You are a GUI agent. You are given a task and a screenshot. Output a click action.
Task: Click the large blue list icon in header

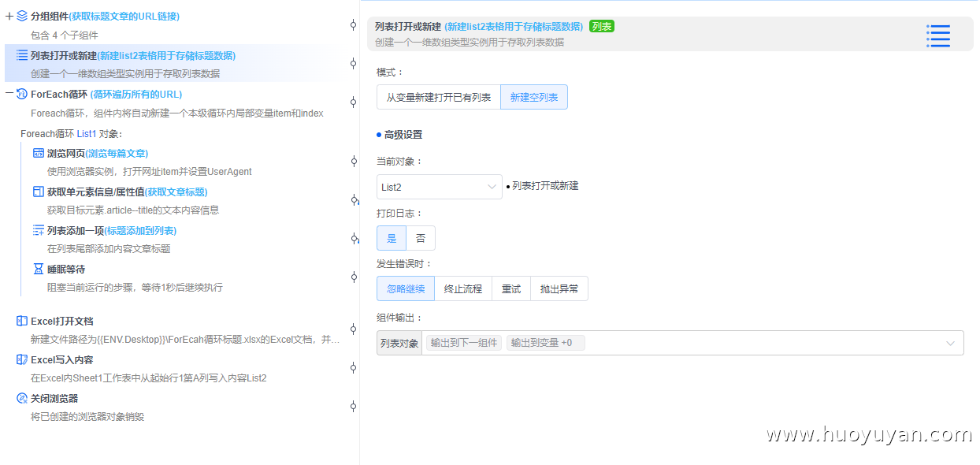coord(938,35)
